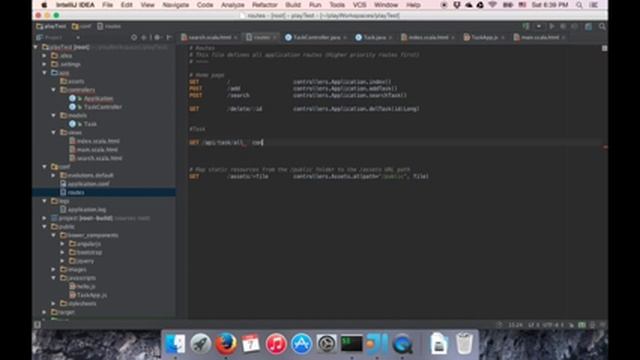Screen dimensions: 640x360
Task: Open Terminal from the Dock
Action: [x=351, y=344]
